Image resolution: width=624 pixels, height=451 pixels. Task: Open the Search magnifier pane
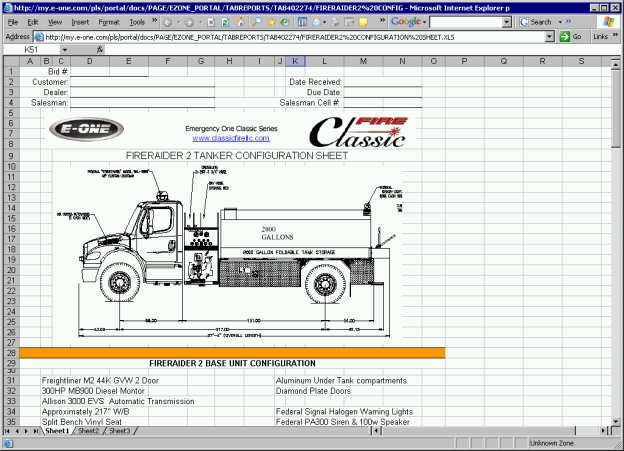point(257,22)
